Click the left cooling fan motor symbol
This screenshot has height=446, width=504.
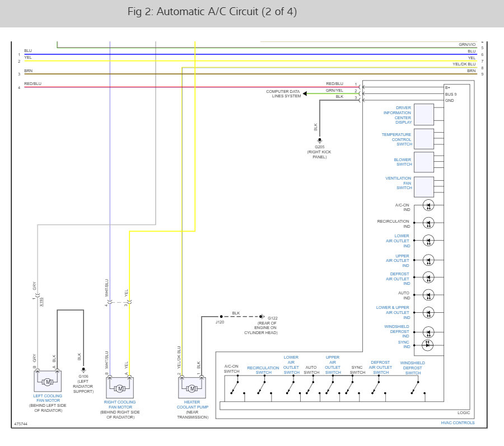click(x=48, y=381)
